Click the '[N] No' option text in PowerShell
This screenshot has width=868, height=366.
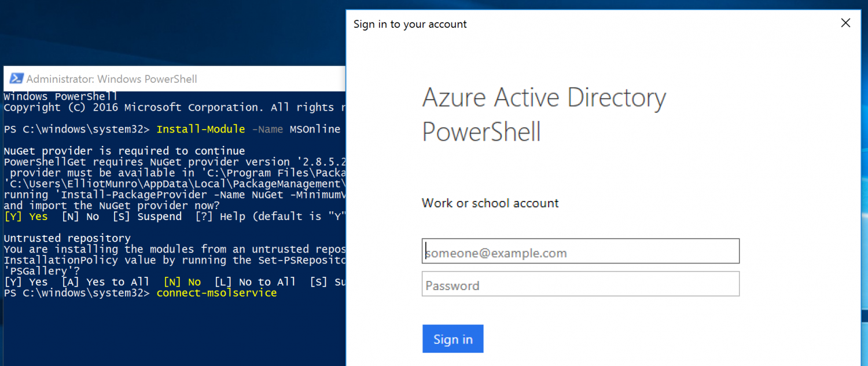pyautogui.click(x=182, y=282)
